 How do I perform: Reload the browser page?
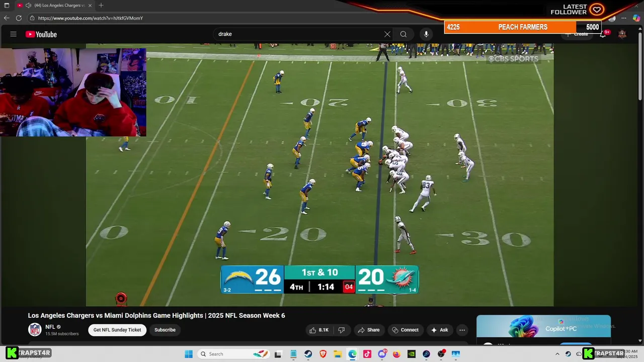(x=19, y=18)
